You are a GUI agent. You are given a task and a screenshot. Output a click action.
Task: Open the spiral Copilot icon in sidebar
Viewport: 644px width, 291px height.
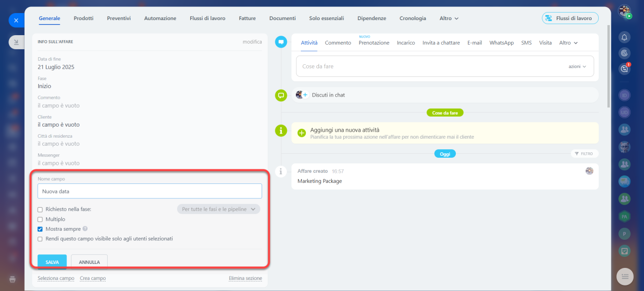tap(624, 53)
